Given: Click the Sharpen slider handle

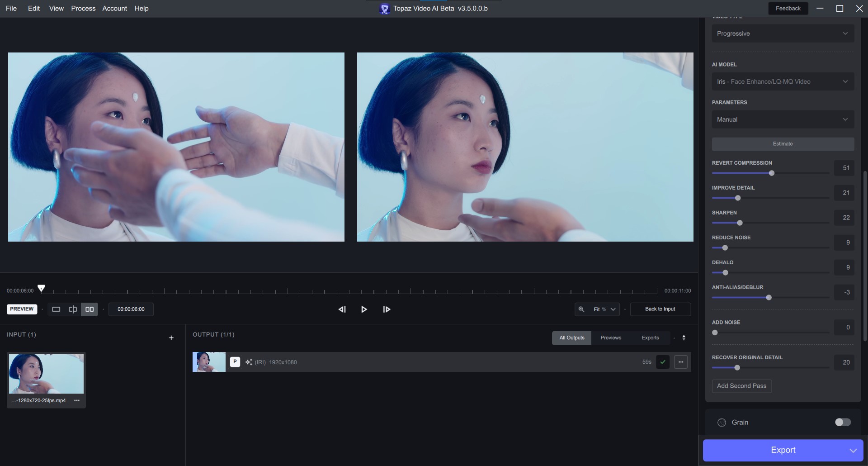Looking at the screenshot, I should point(740,223).
